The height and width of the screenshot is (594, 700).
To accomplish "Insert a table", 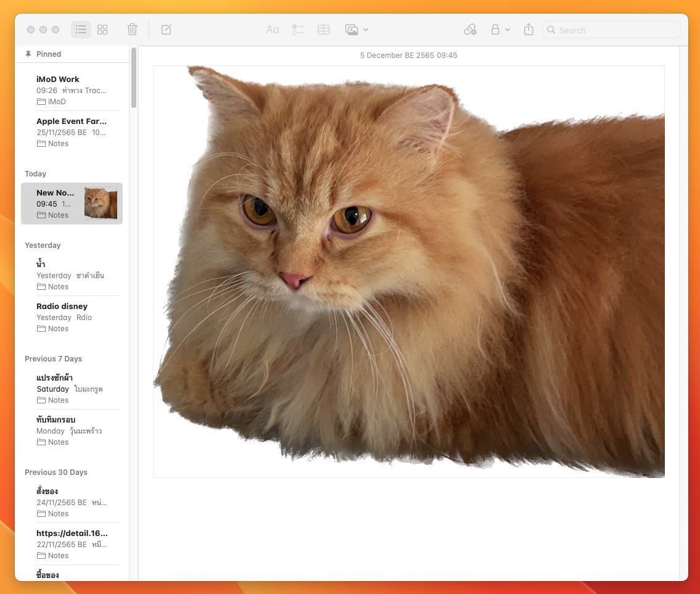I will pos(323,30).
